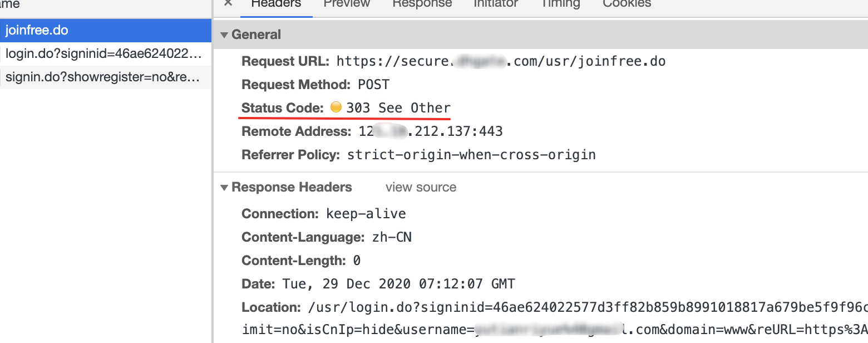Viewport: 868px width, 343px height.
Task: Switch to the Response tab
Action: (422, 3)
